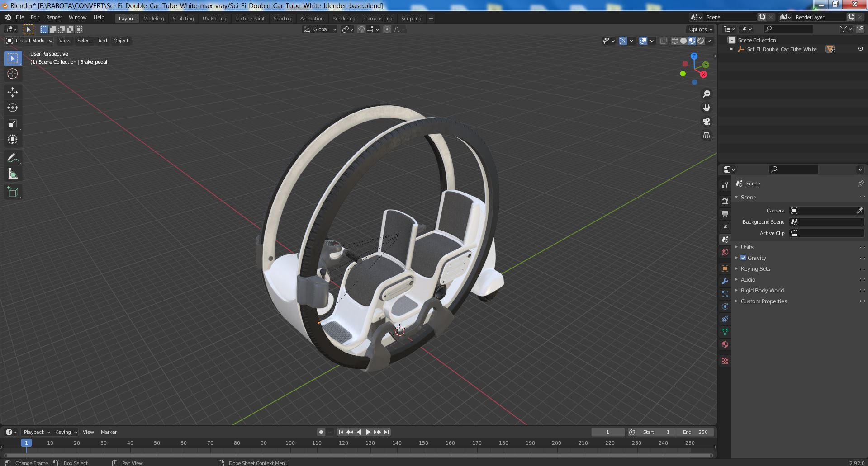The width and height of the screenshot is (868, 466).
Task: Toggle snapping magnet icon
Action: (361, 29)
